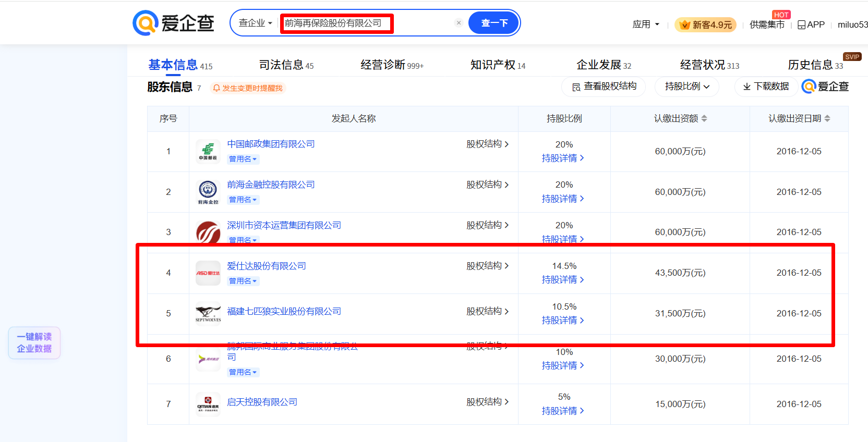The width and height of the screenshot is (868, 442).
Task: View 持股详情 for 启天控股有限公司
Action: pos(563,411)
